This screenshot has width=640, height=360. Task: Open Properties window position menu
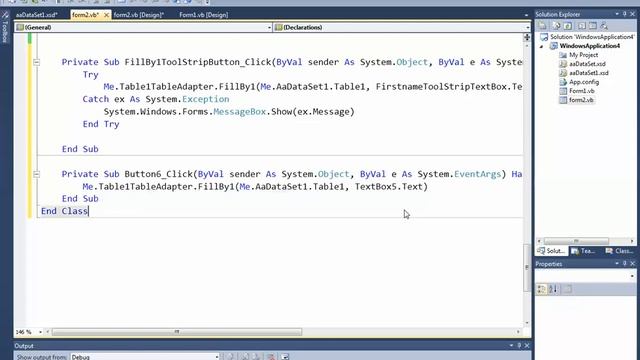tap(617, 264)
